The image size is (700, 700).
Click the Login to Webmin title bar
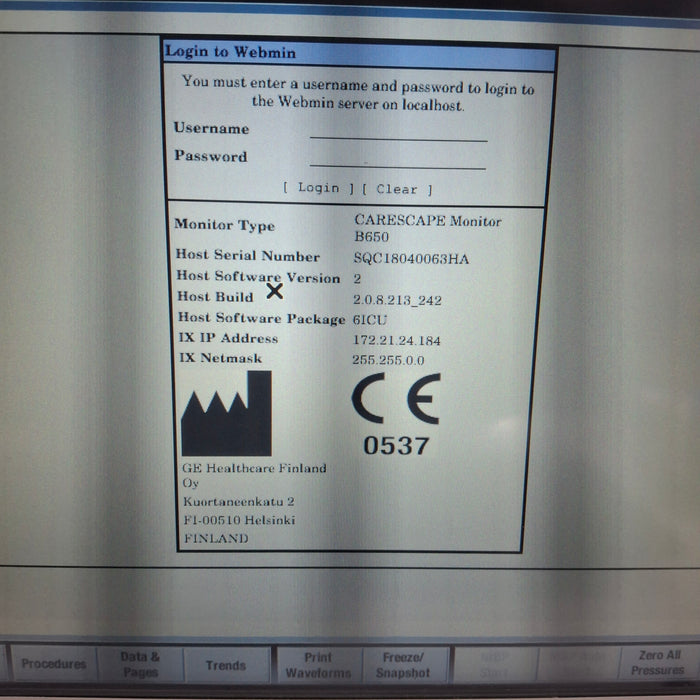[358, 53]
